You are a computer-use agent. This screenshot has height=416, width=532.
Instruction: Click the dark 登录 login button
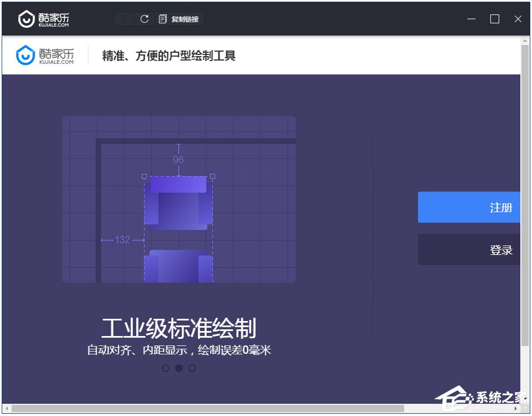coord(469,250)
